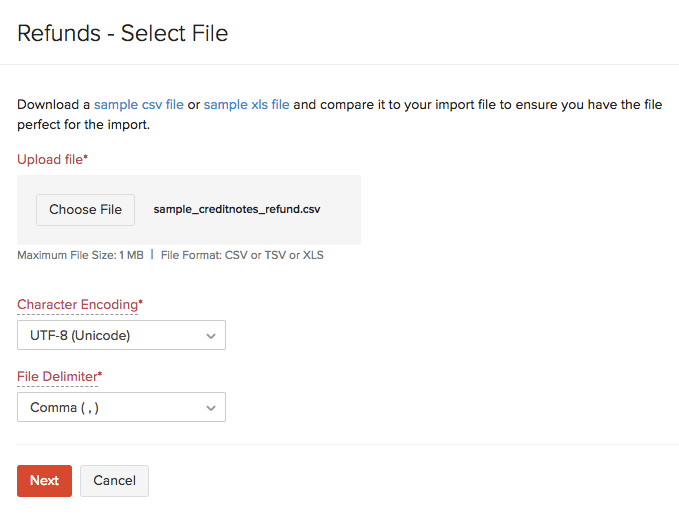The width and height of the screenshot is (679, 514).
Task: Click the sample_creditnotes_refund.csv file name
Action: (237, 210)
